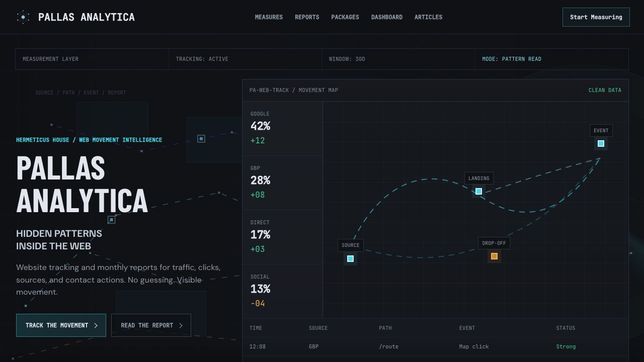
Task: Click the Read the Report button
Action: pyautogui.click(x=151, y=325)
